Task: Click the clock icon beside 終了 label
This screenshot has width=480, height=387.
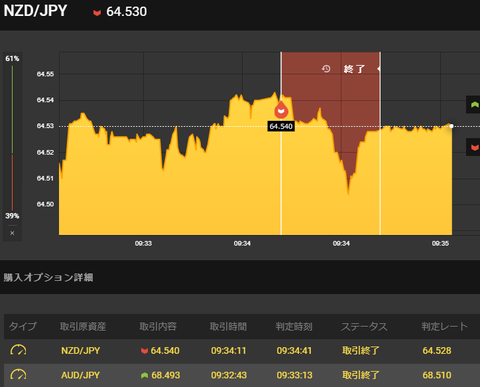Action: (326, 69)
